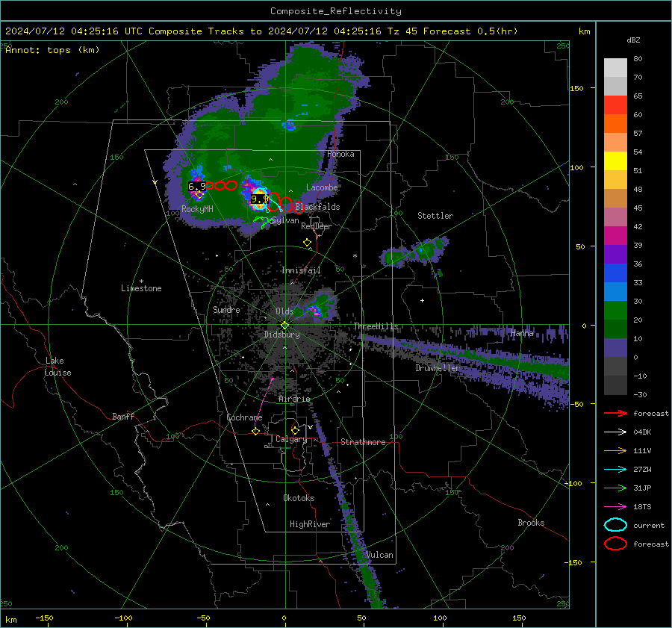Click the Olds label
This screenshot has width=672, height=628.
[284, 311]
